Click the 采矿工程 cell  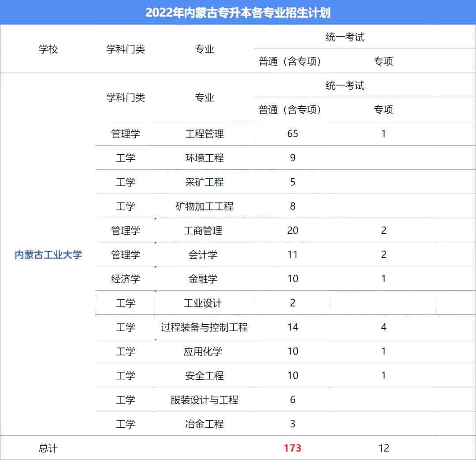tap(204, 182)
